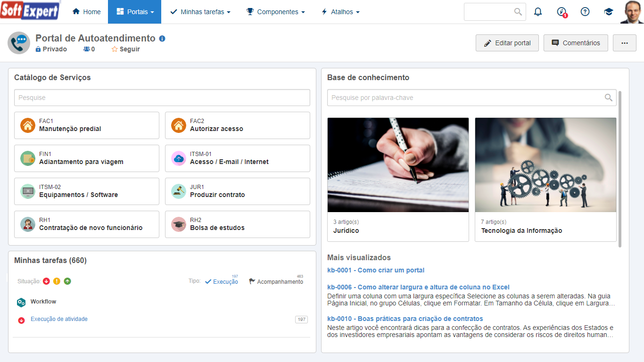Screen dimensions: 644x362
Task: Click the knowledge base search magnifier icon
Action: click(609, 98)
